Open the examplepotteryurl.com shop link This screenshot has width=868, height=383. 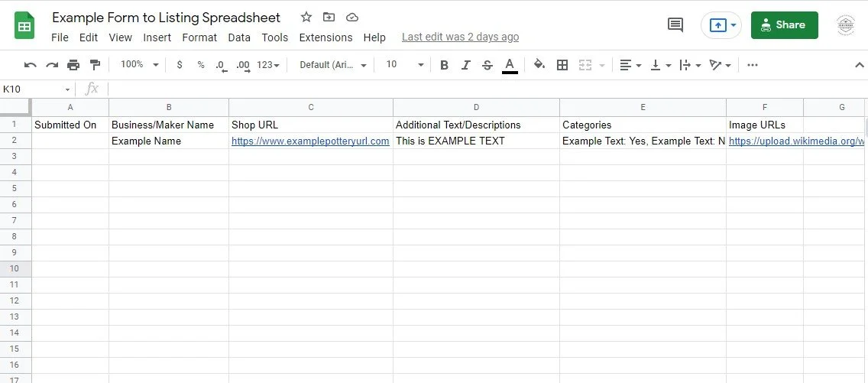pos(310,141)
